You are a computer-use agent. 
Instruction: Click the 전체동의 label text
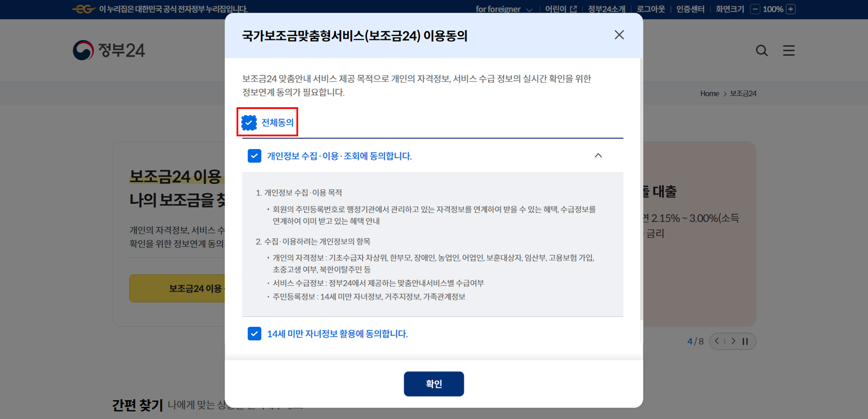[277, 123]
